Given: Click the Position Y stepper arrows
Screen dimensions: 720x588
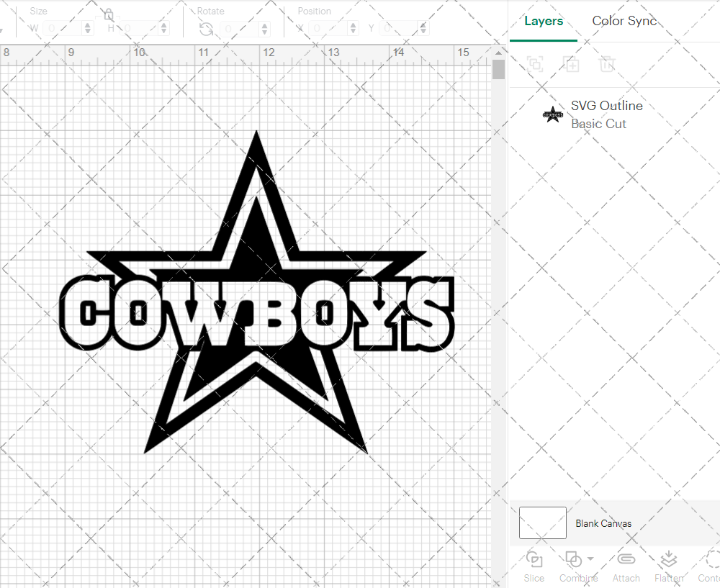Looking at the screenshot, I should [423, 29].
